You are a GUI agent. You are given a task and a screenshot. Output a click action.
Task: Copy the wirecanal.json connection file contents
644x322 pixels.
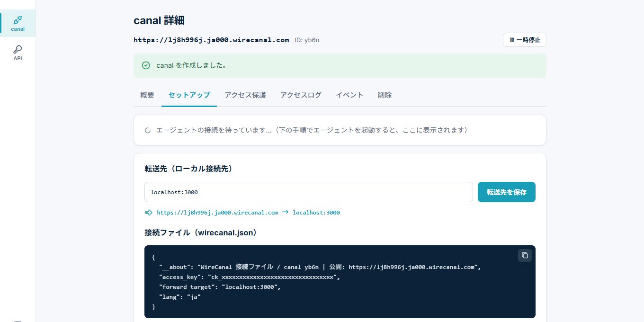[525, 255]
